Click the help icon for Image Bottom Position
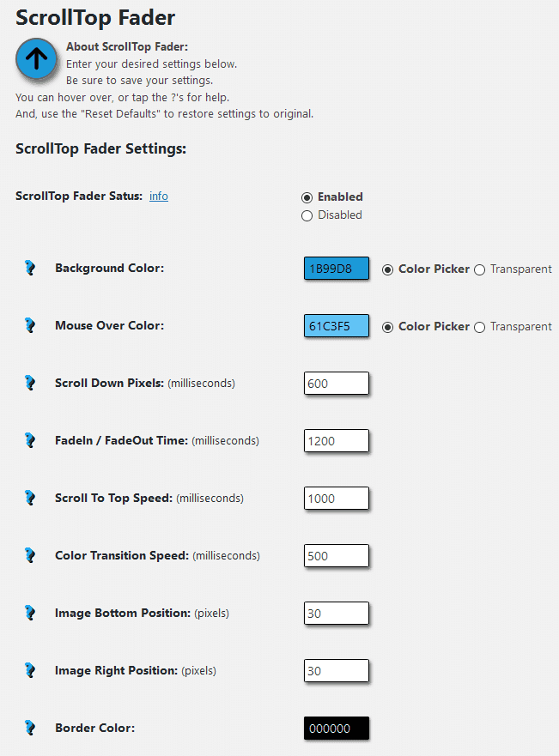559x756 pixels. [30, 613]
